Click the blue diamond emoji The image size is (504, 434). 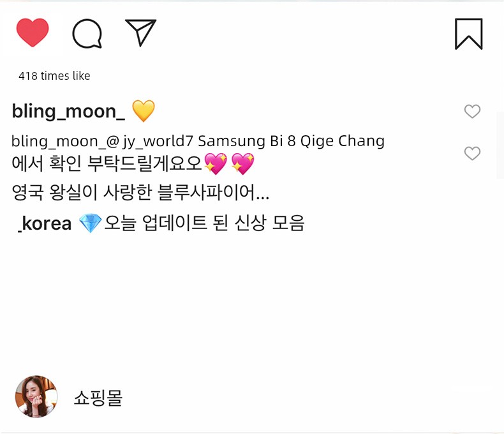pos(90,224)
